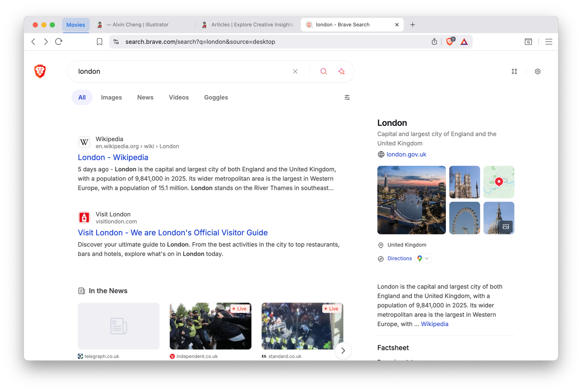Open the browser hamburger menu

[549, 42]
